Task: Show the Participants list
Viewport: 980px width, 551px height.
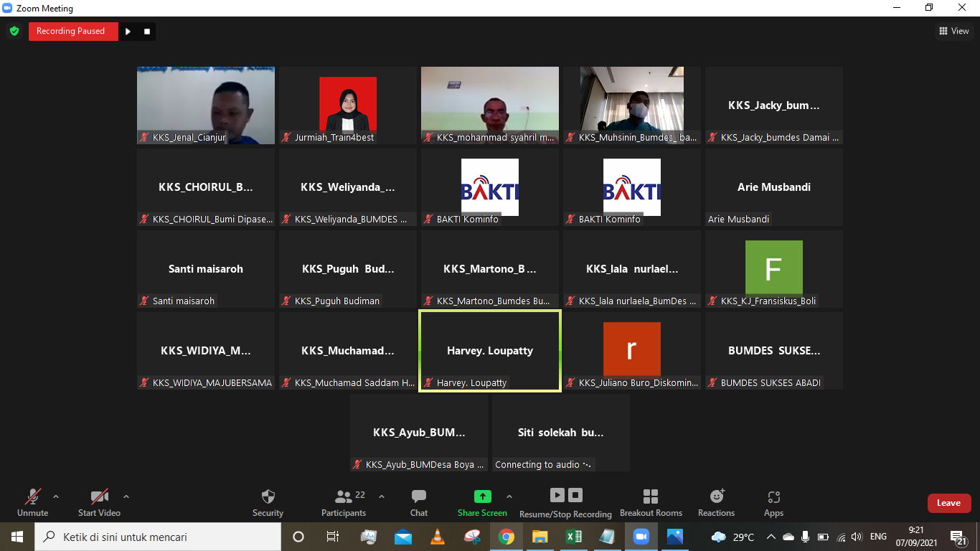Action: [344, 502]
